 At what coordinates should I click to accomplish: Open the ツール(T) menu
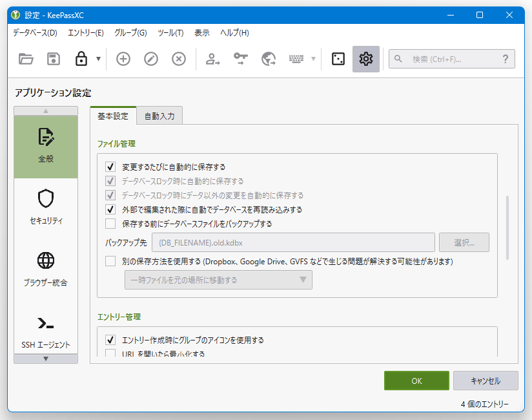(170, 32)
